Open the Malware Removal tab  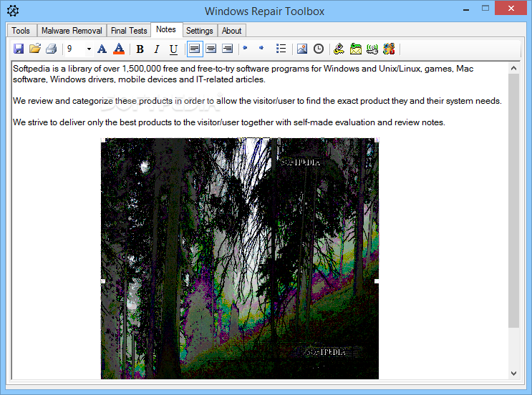[72, 31]
